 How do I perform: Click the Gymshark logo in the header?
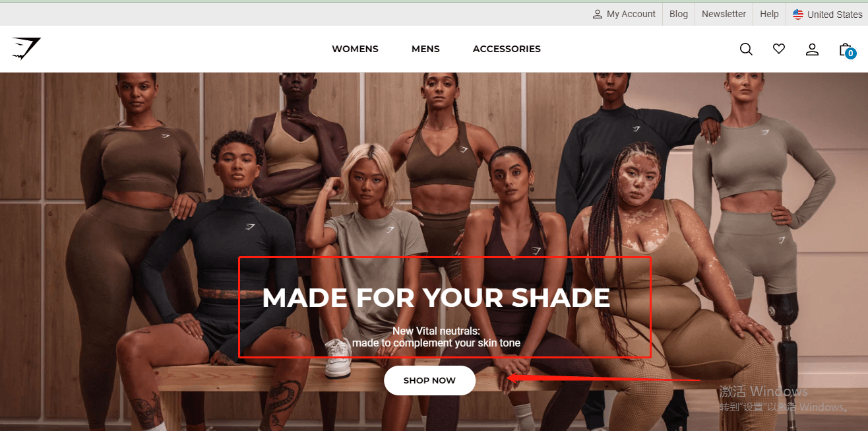(26, 49)
